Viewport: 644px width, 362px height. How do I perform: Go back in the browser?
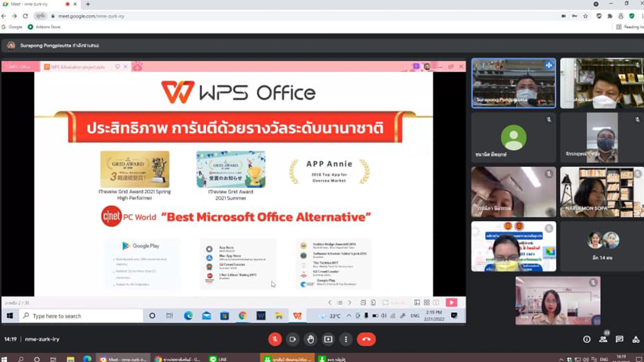tap(4, 16)
